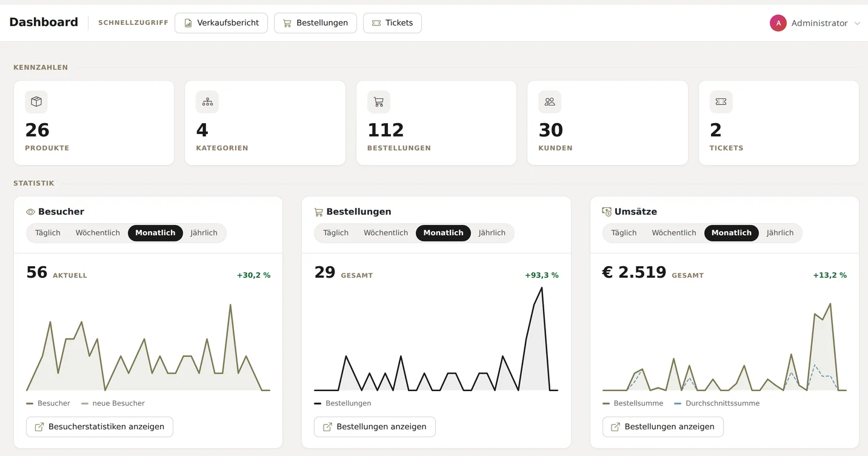Click the eye icon beside the Besucher heading
The height and width of the screenshot is (456, 868).
click(30, 212)
